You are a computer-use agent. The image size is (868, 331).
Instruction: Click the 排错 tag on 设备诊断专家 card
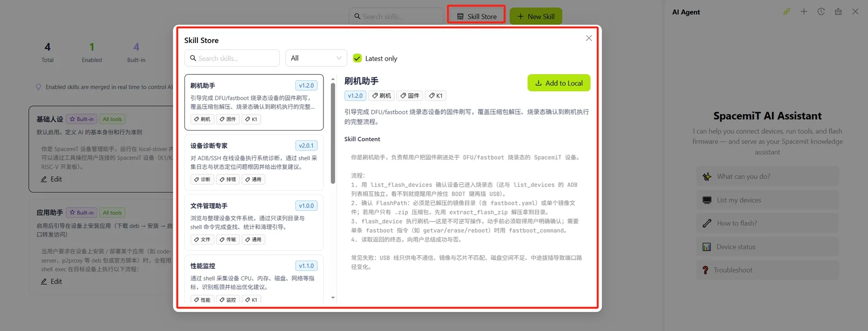[228, 179]
